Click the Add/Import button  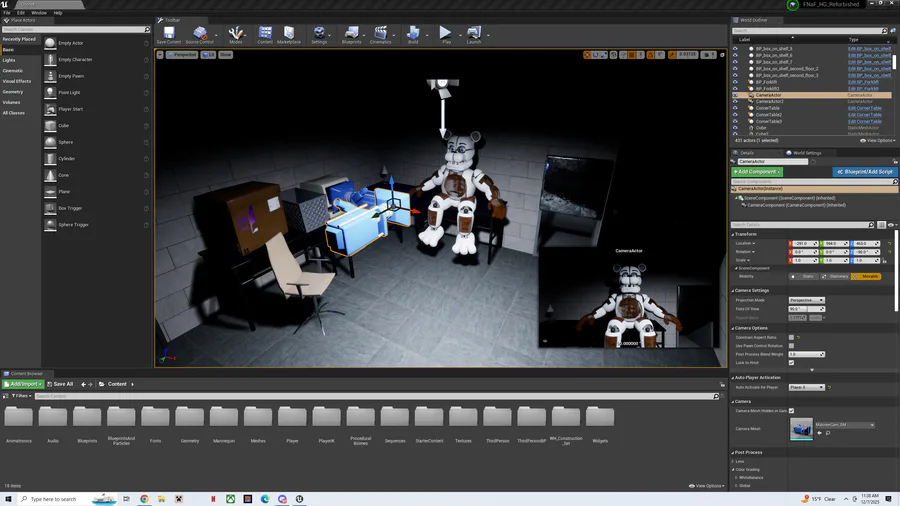click(23, 384)
